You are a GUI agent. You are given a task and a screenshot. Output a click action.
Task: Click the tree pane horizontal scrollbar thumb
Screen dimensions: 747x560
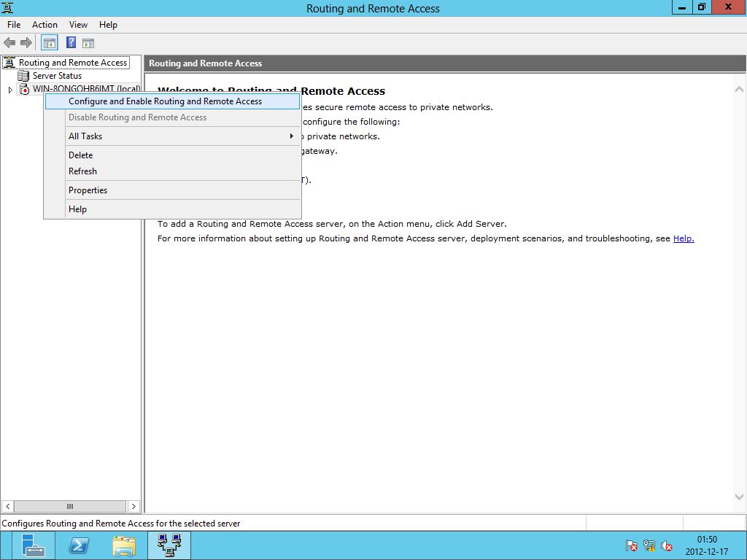[x=70, y=506]
